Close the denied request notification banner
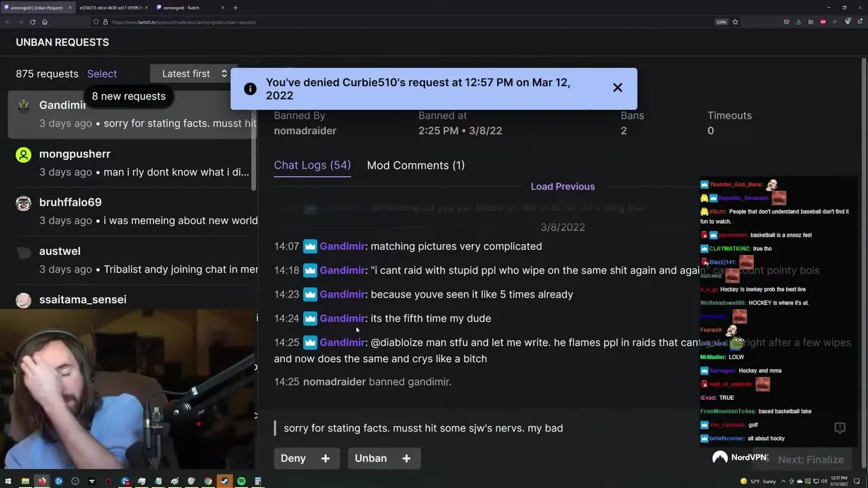Image resolution: width=868 pixels, height=488 pixels. point(617,87)
